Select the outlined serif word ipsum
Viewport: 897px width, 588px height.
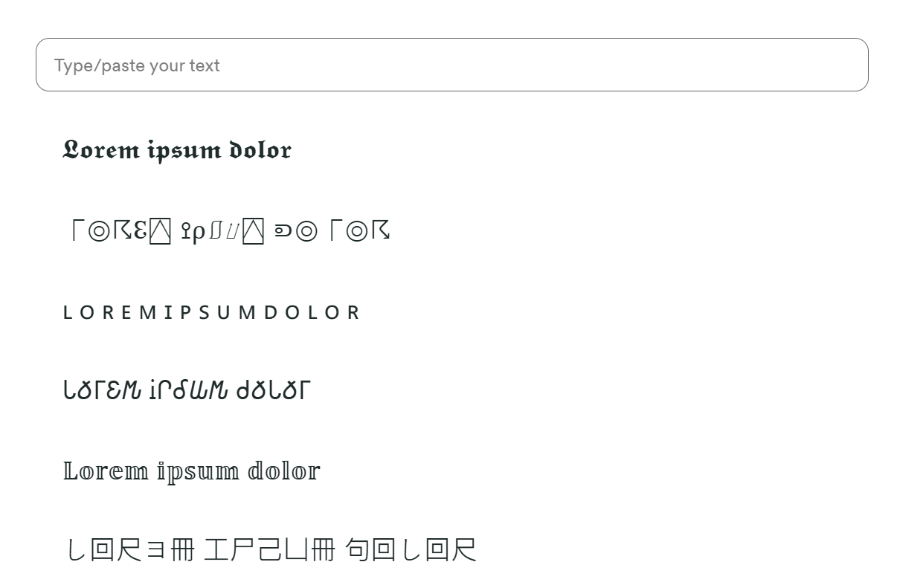198,472
